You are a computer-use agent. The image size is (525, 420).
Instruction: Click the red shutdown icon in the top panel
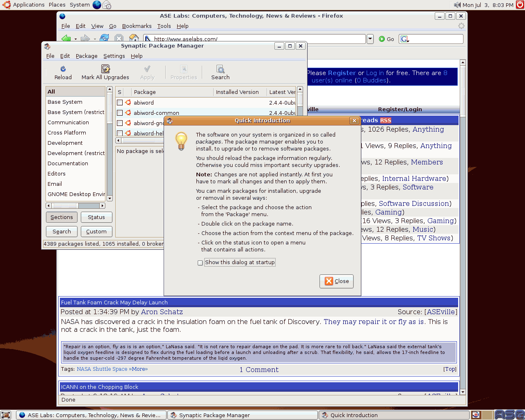(520, 5)
